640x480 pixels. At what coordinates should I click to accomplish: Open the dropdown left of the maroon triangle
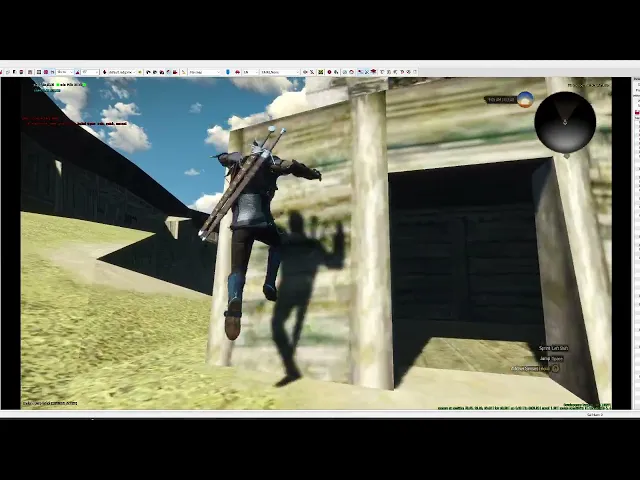click(x=64, y=72)
